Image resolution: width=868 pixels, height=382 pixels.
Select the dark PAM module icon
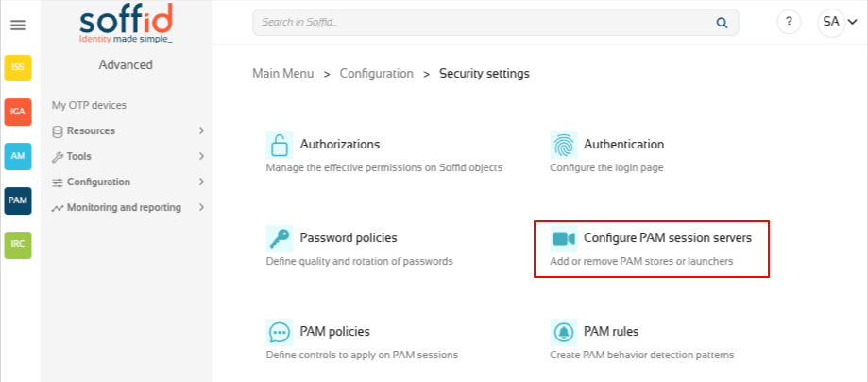[x=18, y=200]
